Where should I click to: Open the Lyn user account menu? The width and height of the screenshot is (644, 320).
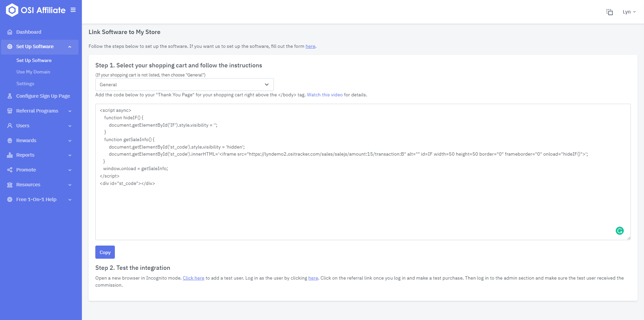pyautogui.click(x=629, y=12)
